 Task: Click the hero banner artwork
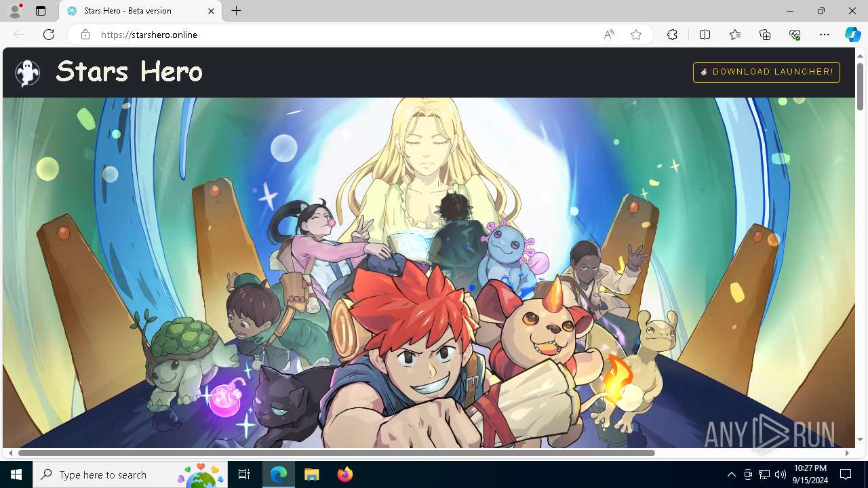tap(429, 272)
